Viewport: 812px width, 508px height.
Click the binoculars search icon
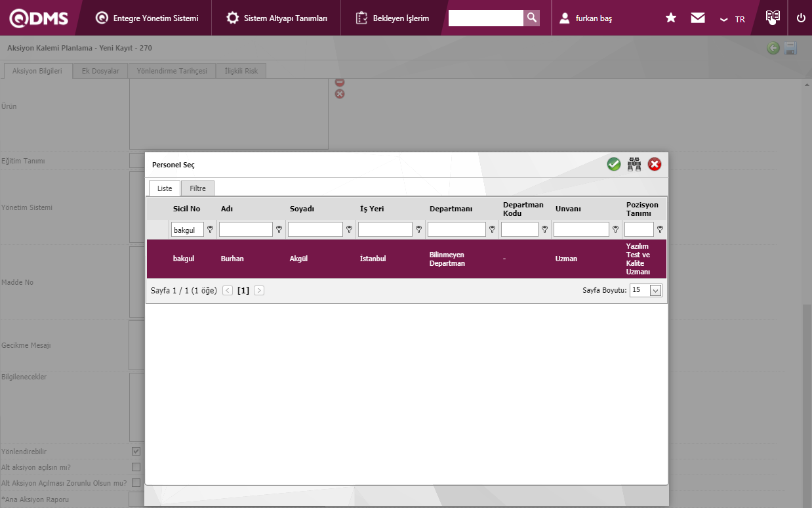(634, 165)
